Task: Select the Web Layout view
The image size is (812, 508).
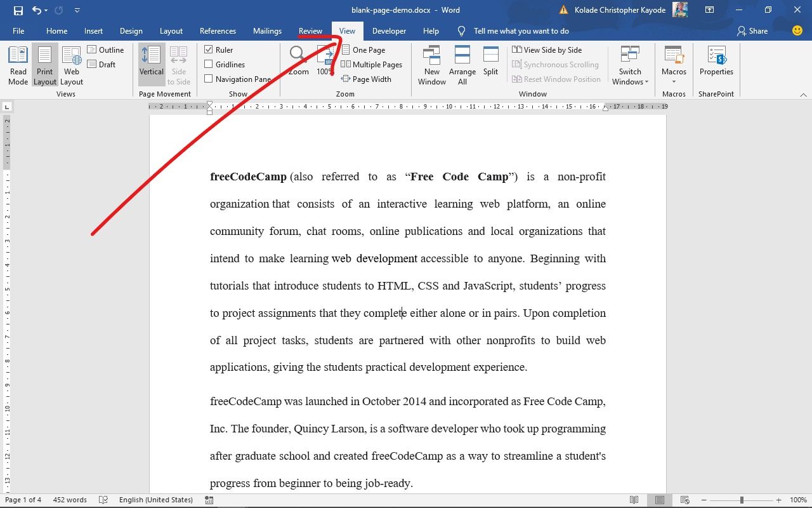Action: click(x=71, y=63)
